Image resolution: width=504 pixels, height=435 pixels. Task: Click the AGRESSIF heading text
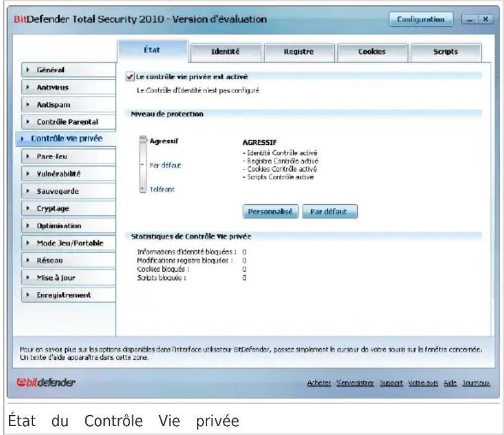point(259,143)
